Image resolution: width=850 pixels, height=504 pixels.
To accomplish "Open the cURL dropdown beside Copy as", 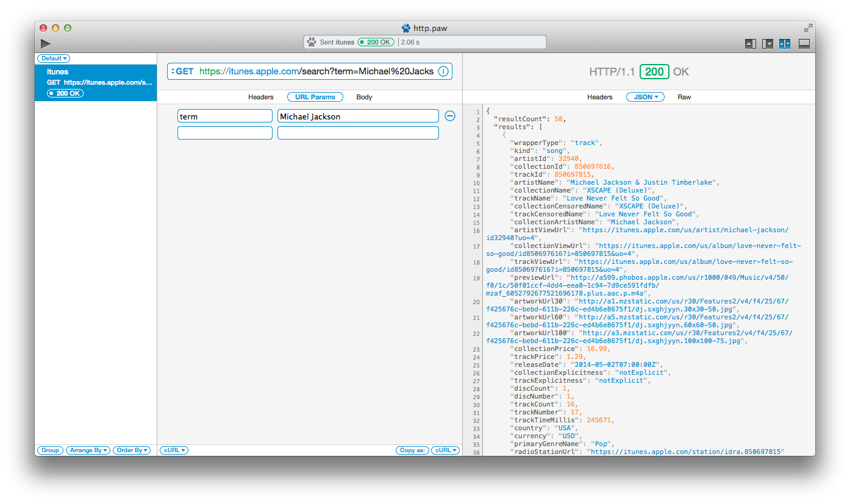I will [x=446, y=450].
